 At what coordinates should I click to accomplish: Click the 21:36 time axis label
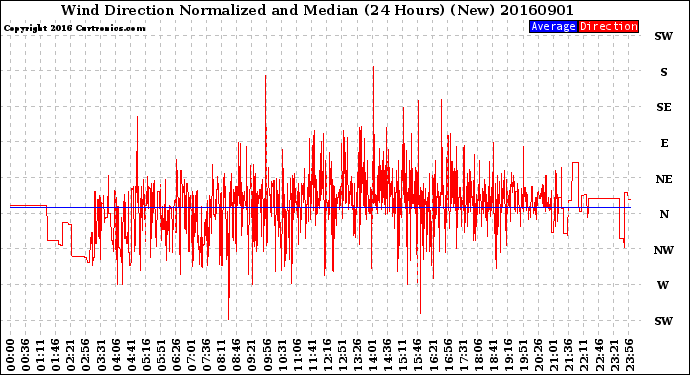pos(569,355)
